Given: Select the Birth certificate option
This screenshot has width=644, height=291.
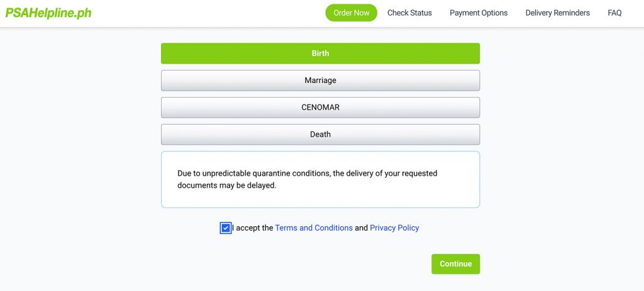Looking at the screenshot, I should (320, 54).
